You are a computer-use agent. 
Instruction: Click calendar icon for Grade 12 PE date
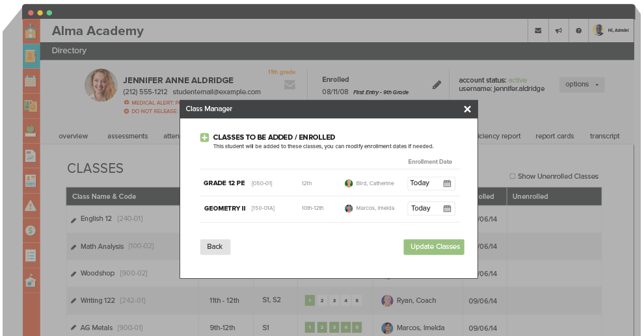(x=447, y=183)
